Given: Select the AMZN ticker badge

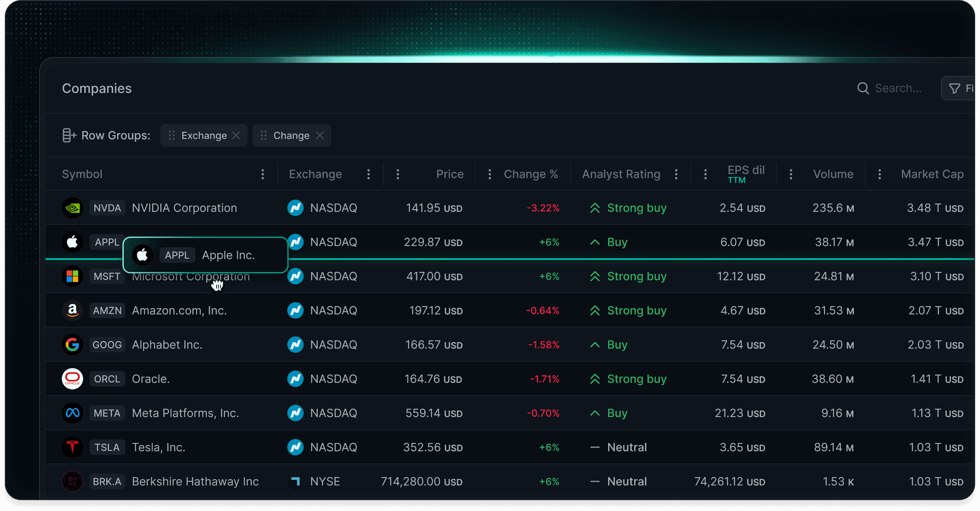Looking at the screenshot, I should point(107,310).
